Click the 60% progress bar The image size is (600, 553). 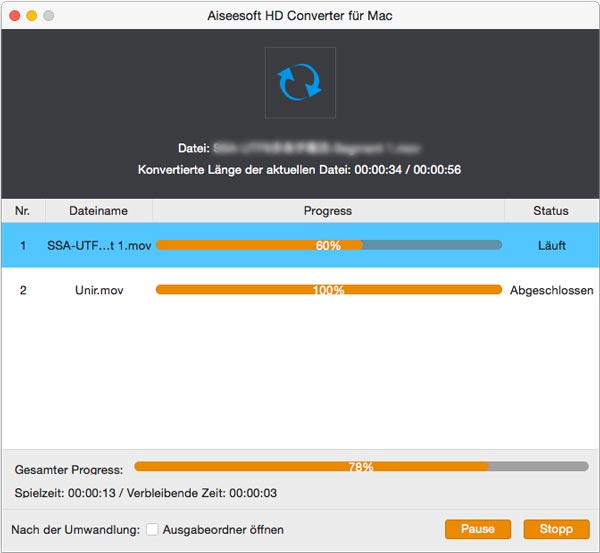point(328,245)
